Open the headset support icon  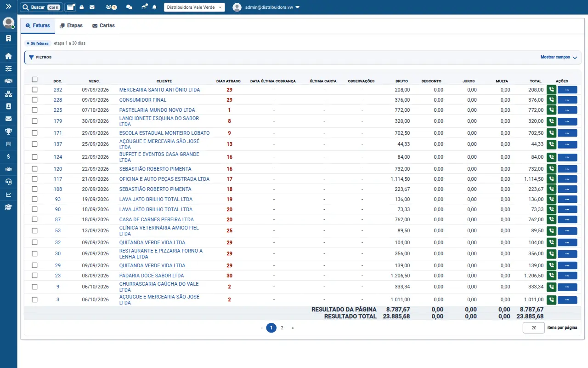pyautogui.click(x=8, y=182)
